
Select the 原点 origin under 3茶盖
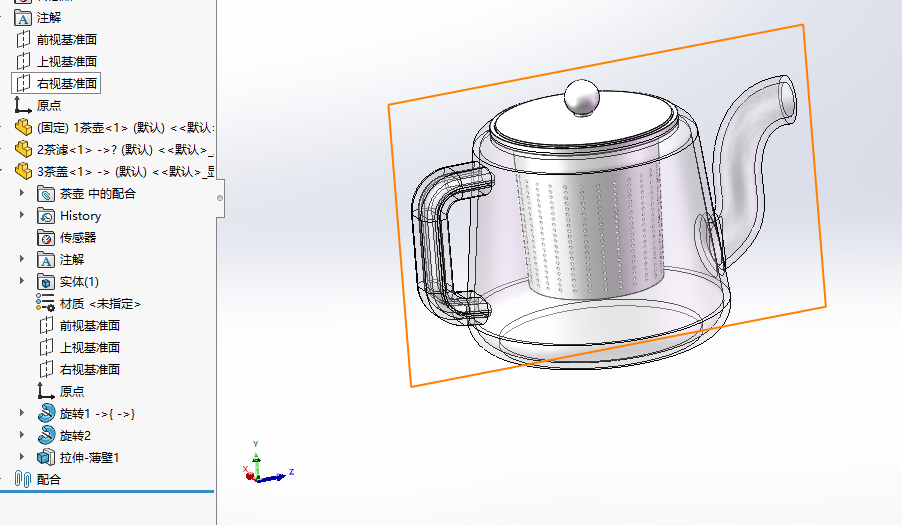[61, 391]
